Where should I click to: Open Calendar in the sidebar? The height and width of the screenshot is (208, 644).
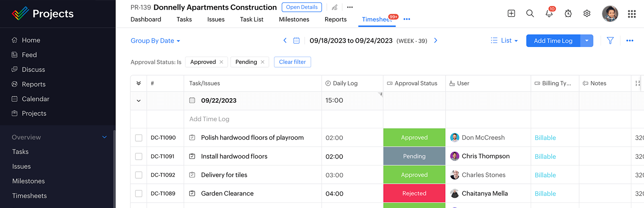click(x=35, y=99)
